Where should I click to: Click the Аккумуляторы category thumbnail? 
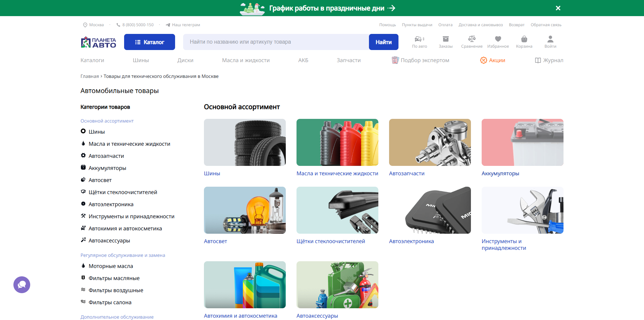[522, 142]
